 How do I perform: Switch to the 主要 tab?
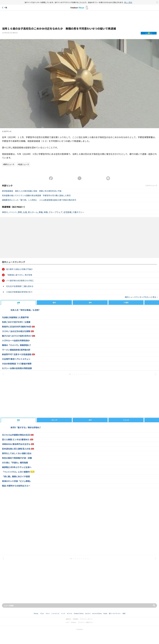(x=18, y=303)
